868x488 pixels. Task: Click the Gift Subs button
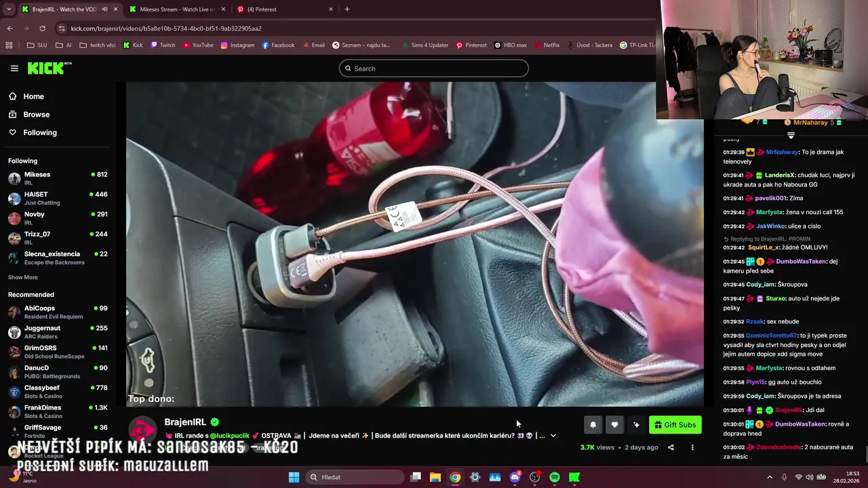point(675,425)
